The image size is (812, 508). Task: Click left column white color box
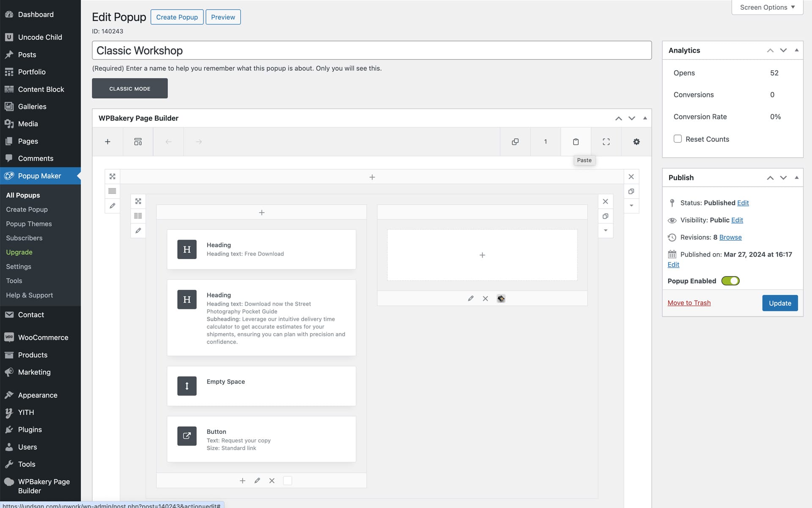(x=287, y=480)
